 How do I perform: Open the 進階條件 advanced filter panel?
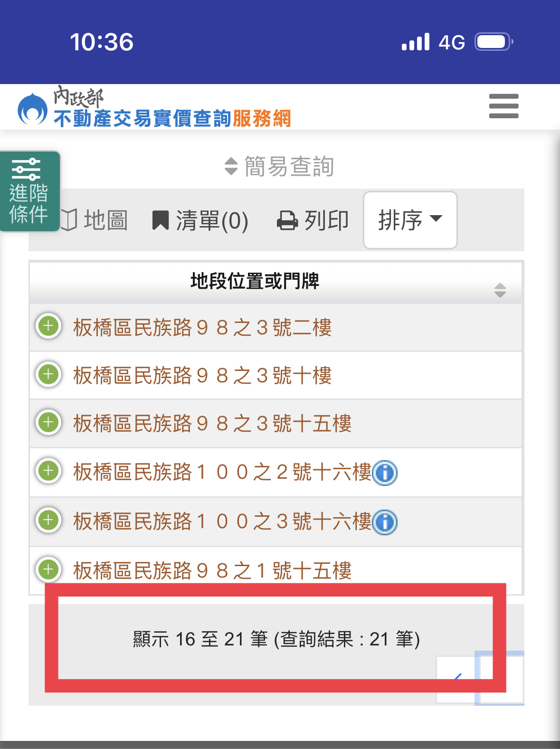click(x=29, y=191)
